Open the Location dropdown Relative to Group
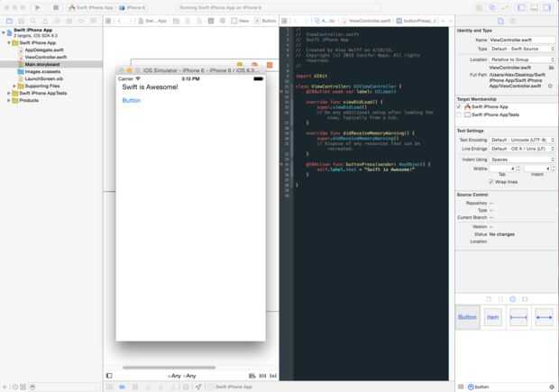This screenshot has height=392, width=559. (x=522, y=59)
